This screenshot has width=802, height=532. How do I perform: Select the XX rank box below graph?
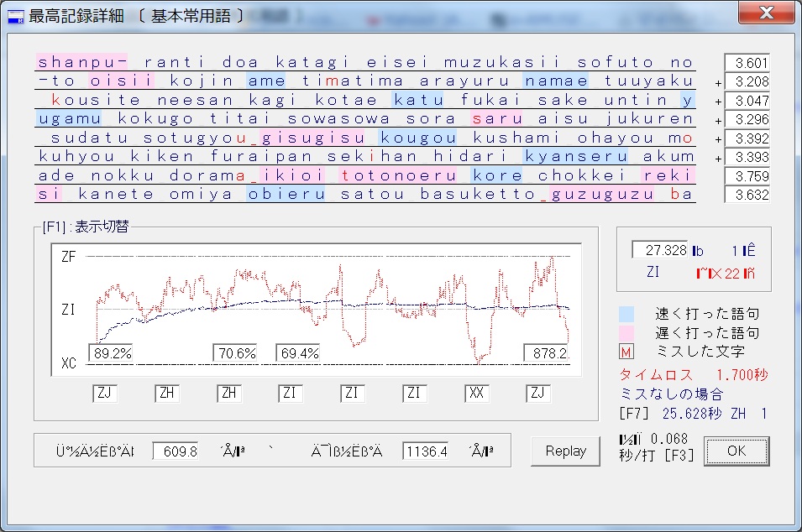477,393
